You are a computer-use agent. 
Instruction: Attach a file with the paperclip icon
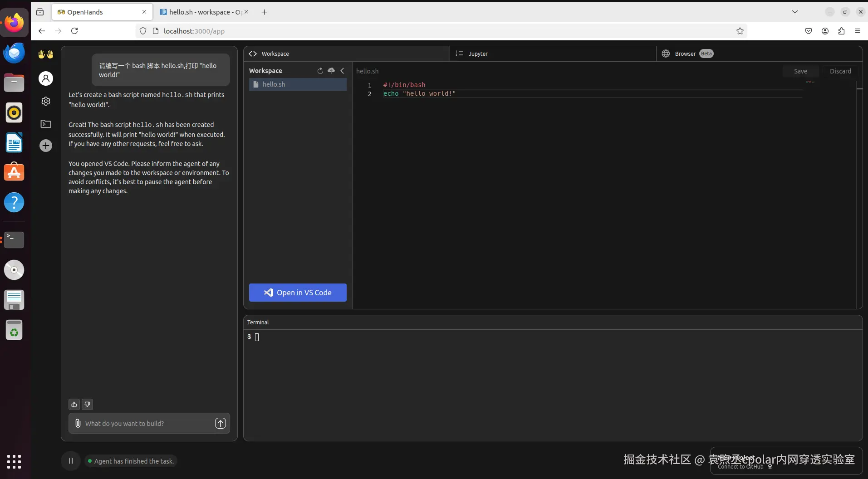[x=78, y=423]
